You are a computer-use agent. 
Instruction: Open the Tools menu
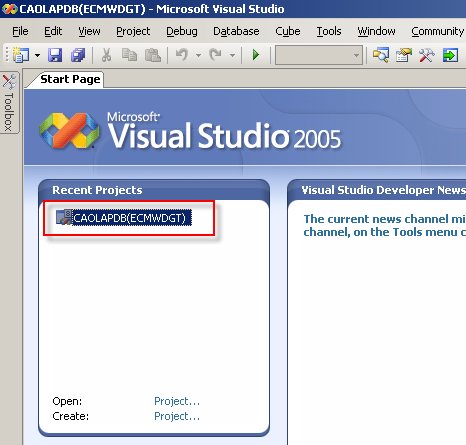tap(329, 31)
